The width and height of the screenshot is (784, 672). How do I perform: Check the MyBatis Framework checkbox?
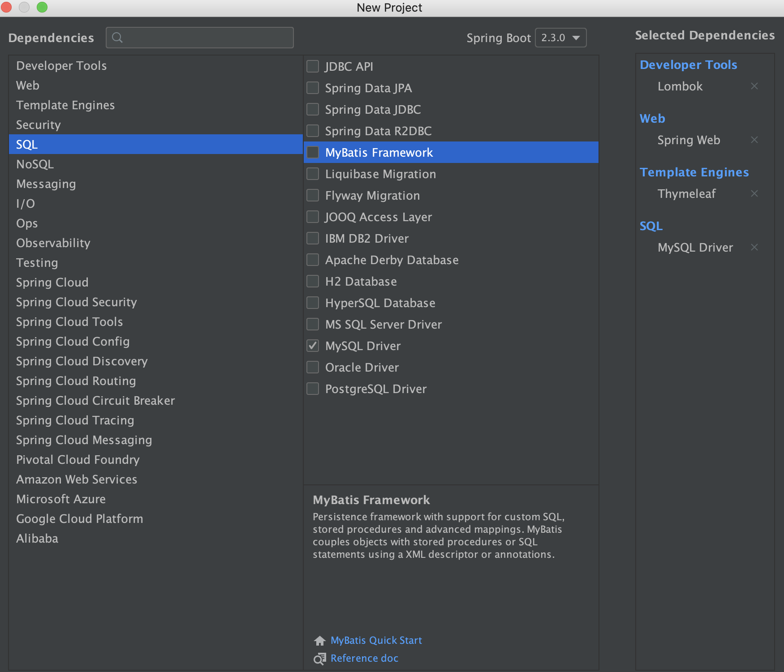point(313,152)
